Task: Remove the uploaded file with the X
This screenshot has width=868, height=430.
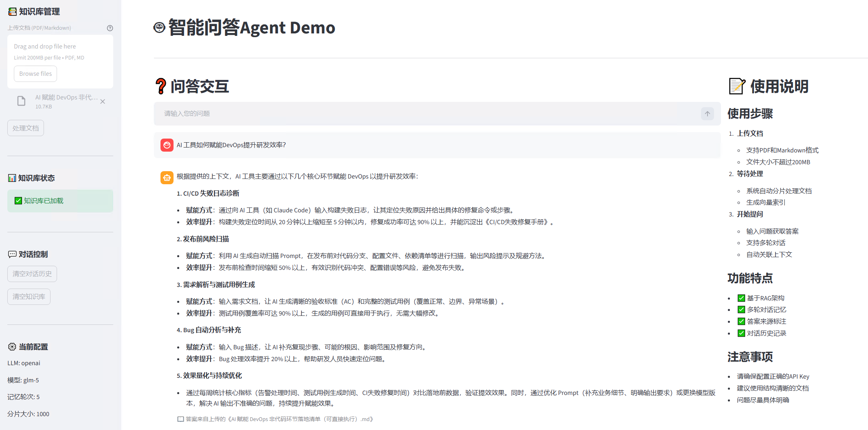Action: pyautogui.click(x=103, y=101)
